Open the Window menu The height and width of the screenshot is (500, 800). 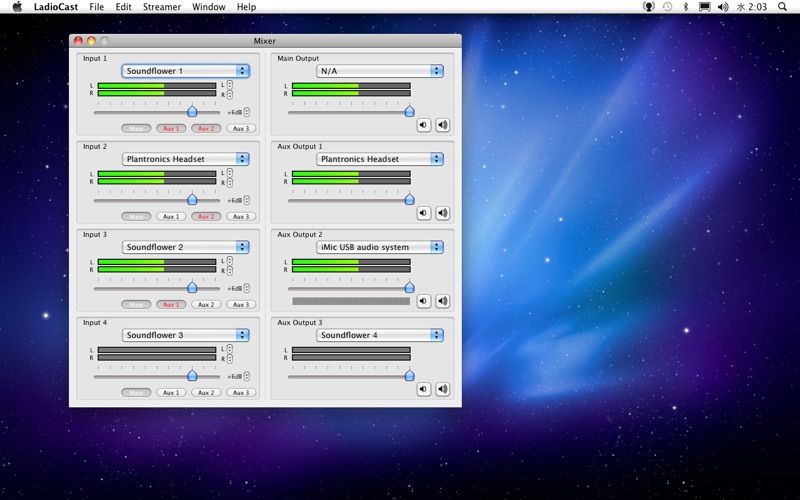click(x=209, y=7)
